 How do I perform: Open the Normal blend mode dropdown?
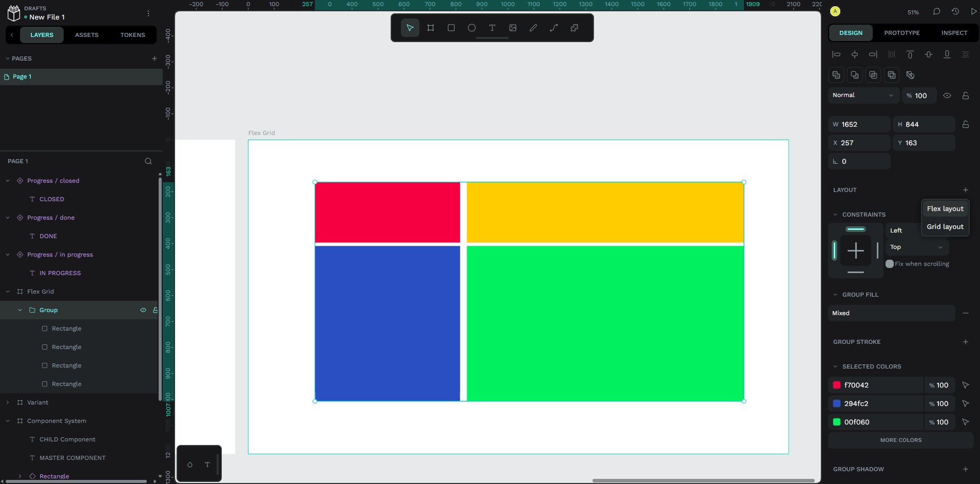click(x=862, y=95)
